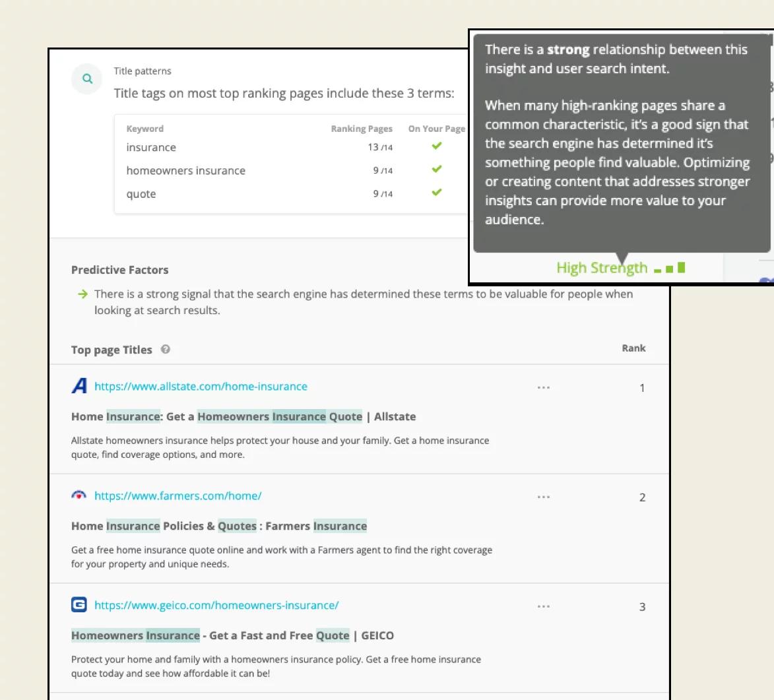Click the Farmers logo icon
774x700 pixels.
click(79, 495)
